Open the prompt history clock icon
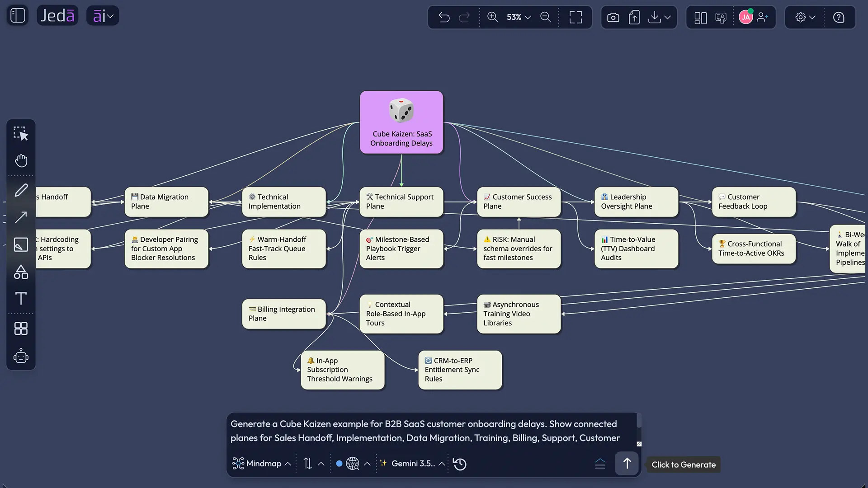 [x=460, y=464]
